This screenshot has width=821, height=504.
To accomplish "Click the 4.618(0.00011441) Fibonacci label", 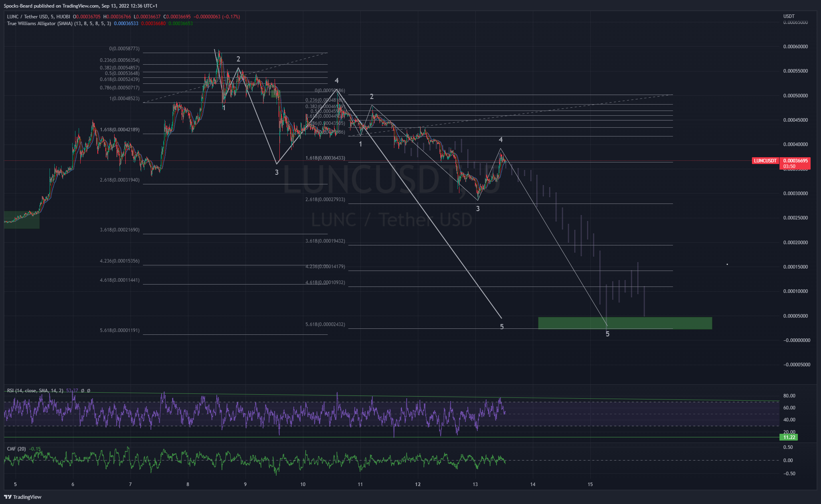I will pos(120,280).
